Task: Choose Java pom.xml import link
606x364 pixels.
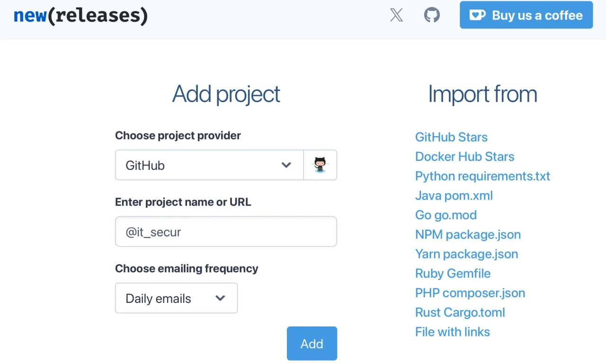Action: point(454,195)
